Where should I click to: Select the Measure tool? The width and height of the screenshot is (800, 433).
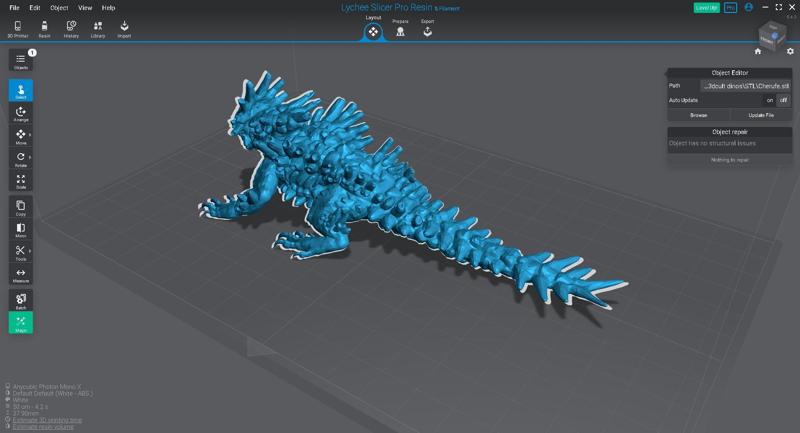[x=21, y=274]
